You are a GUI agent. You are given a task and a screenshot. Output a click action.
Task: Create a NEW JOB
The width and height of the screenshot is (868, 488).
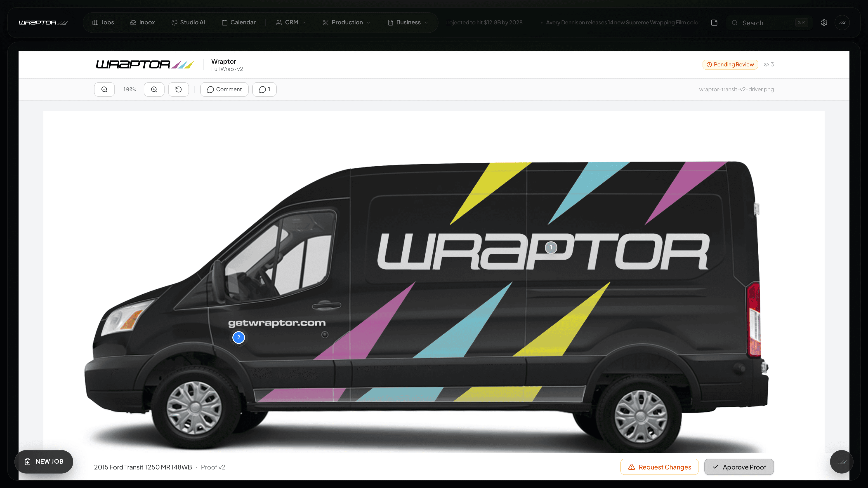(44, 462)
